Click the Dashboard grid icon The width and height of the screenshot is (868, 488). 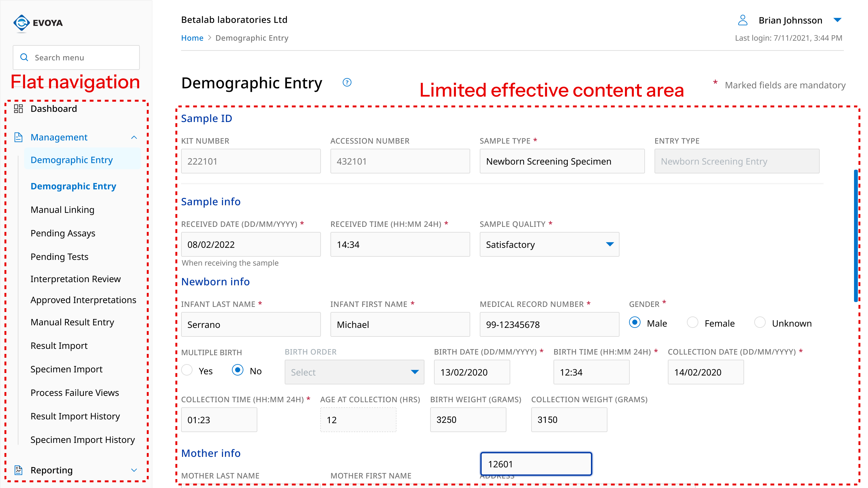pos(18,109)
